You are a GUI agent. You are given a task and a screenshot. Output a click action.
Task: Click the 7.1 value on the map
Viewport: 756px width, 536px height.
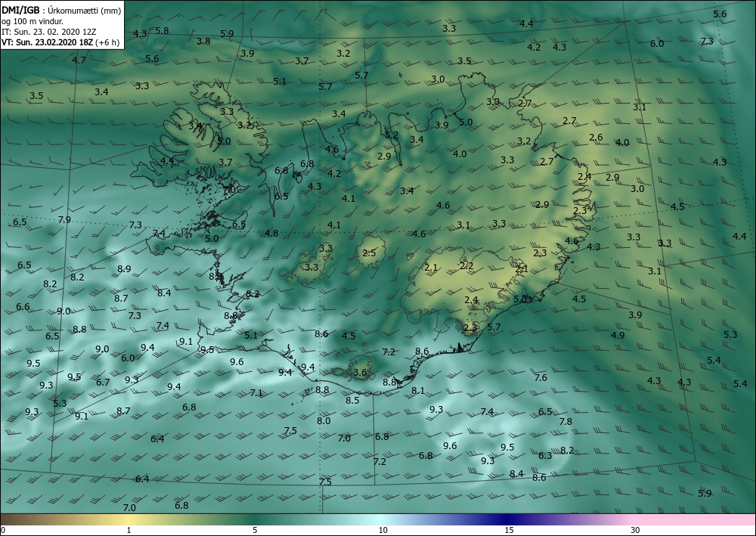click(256, 393)
